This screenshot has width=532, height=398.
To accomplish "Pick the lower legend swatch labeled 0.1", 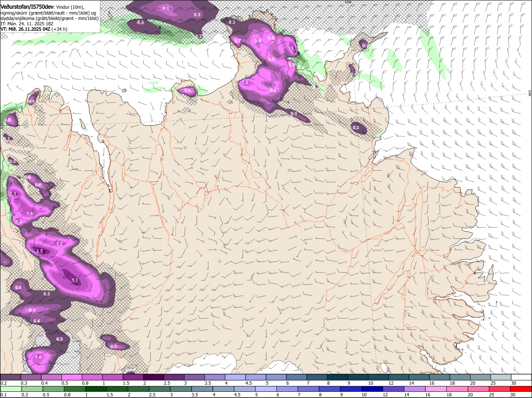I will tap(10, 389).
